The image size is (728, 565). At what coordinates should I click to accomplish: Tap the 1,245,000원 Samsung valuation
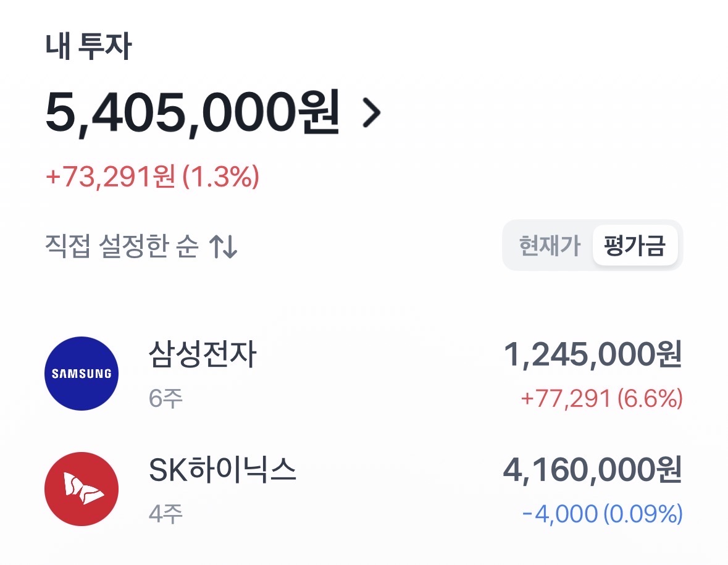point(593,355)
